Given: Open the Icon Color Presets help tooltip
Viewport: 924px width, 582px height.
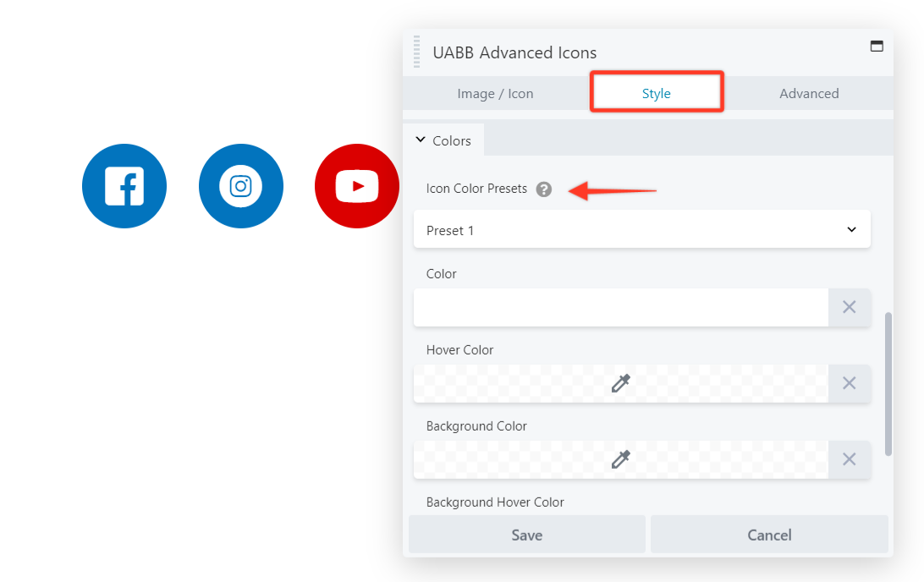Looking at the screenshot, I should coord(543,189).
